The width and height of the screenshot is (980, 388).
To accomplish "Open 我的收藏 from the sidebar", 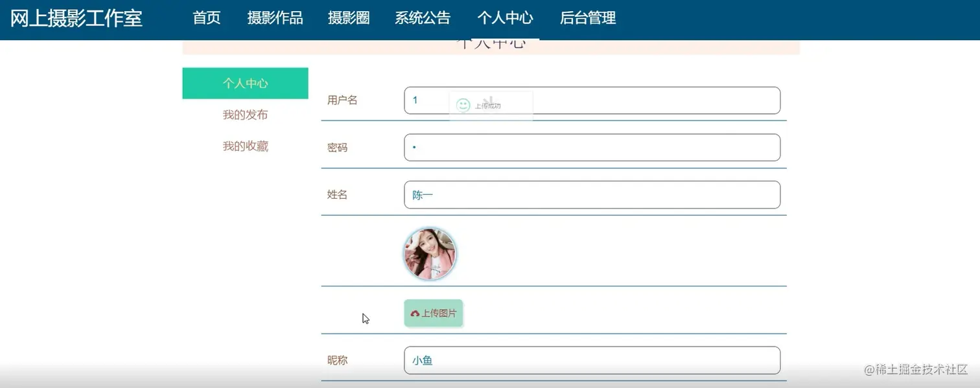I will click(x=245, y=146).
